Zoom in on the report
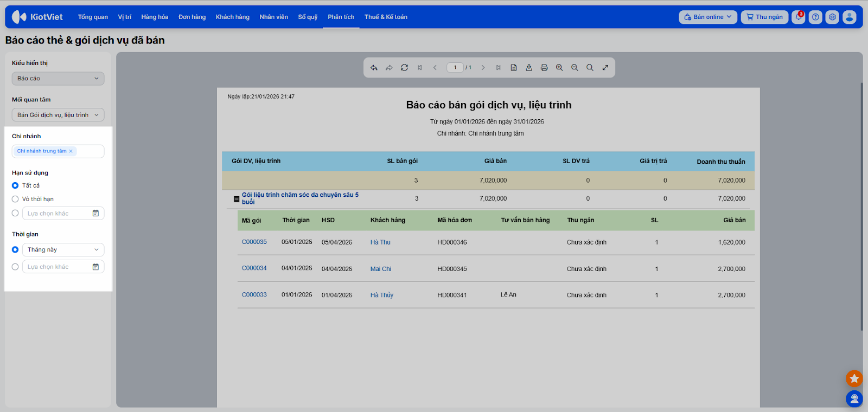868x412 pixels. pyautogui.click(x=559, y=68)
